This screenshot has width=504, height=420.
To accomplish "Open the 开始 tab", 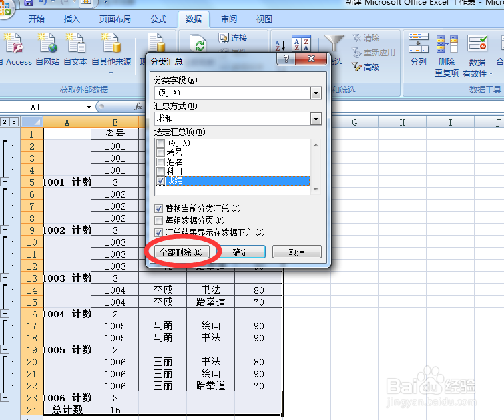I will [x=37, y=19].
